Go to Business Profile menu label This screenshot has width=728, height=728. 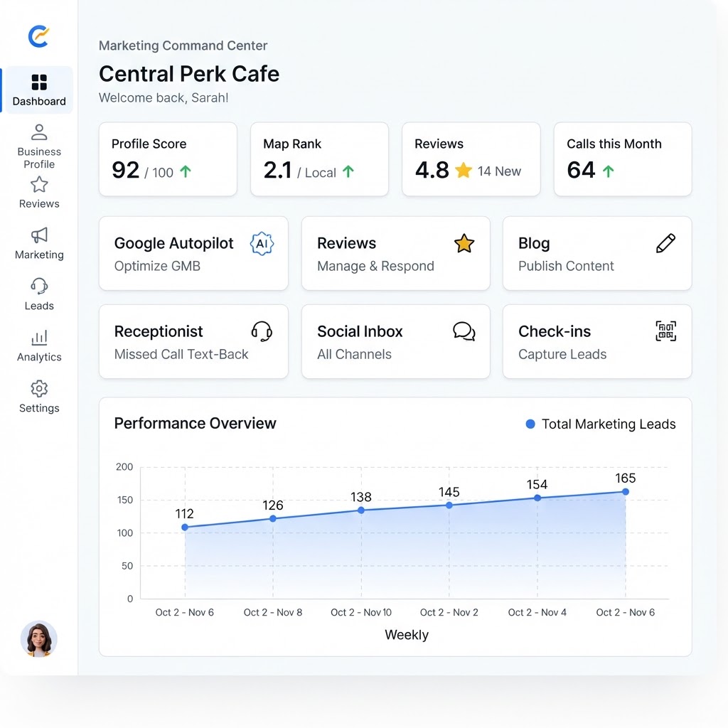[x=39, y=158]
